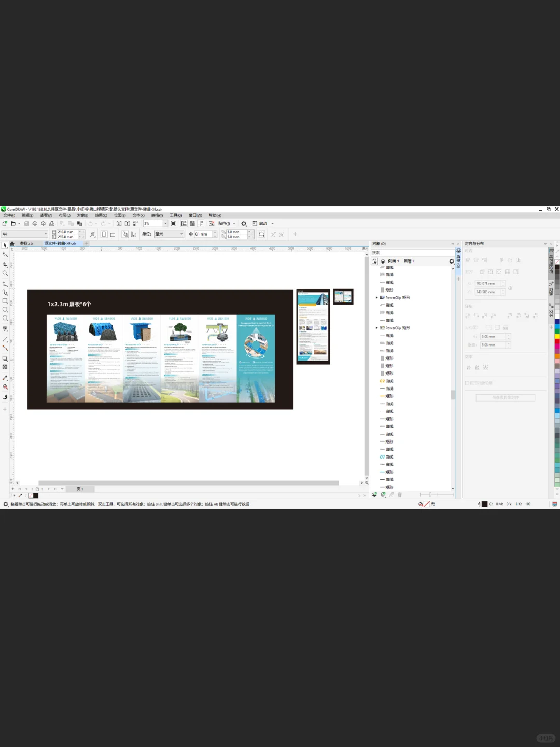Set portrait page orientation
This screenshot has height=747, width=560.
(x=104, y=234)
